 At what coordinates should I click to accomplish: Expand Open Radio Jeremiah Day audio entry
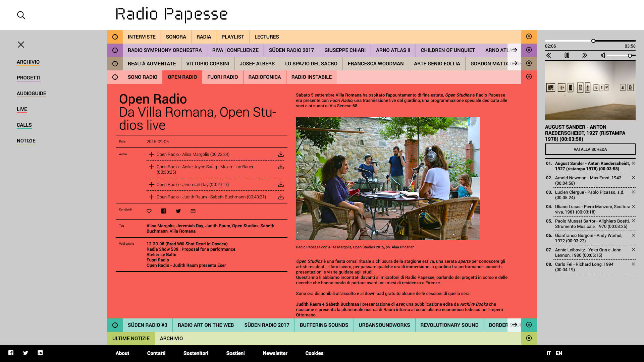coord(152,184)
